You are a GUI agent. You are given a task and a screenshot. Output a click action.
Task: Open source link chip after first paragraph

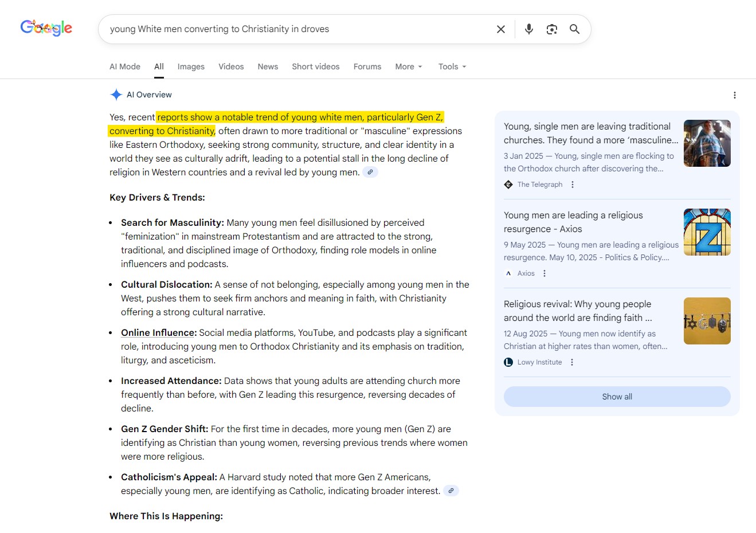(x=370, y=172)
